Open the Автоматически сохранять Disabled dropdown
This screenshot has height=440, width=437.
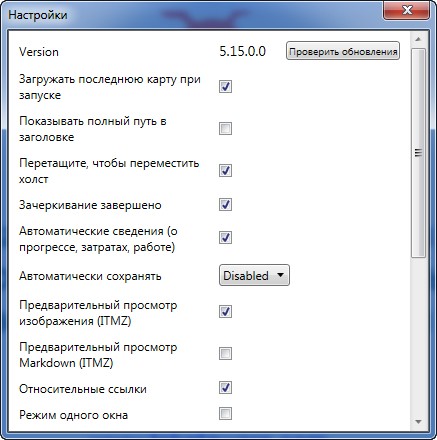click(254, 275)
